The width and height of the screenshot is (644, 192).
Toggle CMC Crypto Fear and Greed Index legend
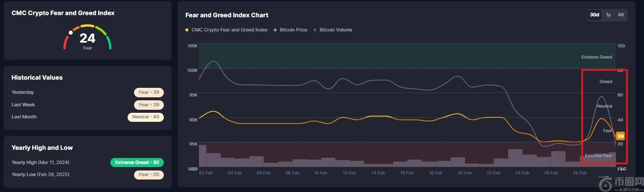click(x=229, y=30)
